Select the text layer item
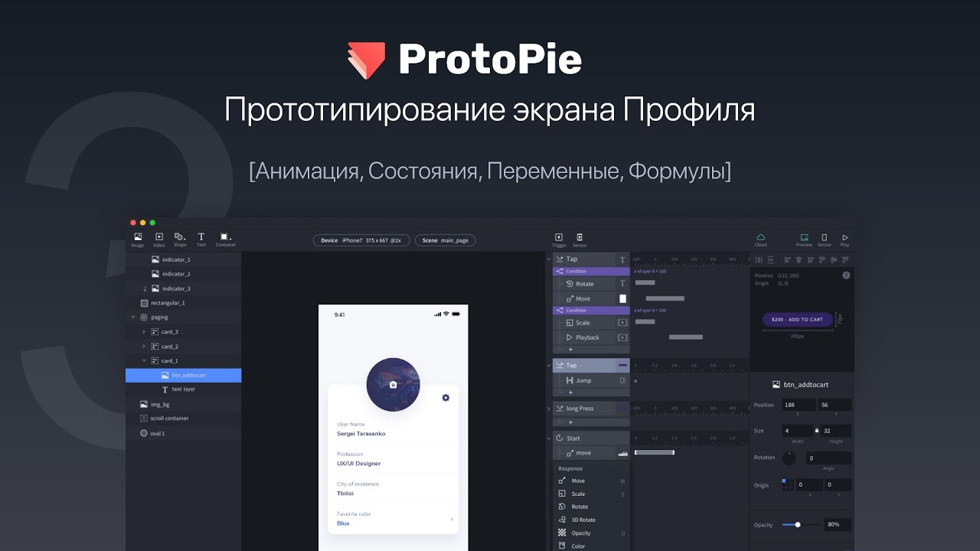 tap(184, 390)
